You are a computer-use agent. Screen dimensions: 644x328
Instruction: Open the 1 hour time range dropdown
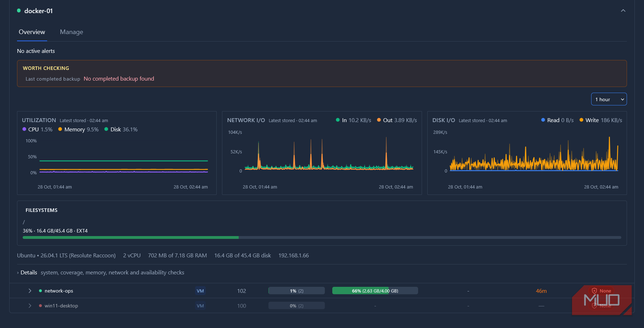pyautogui.click(x=609, y=99)
